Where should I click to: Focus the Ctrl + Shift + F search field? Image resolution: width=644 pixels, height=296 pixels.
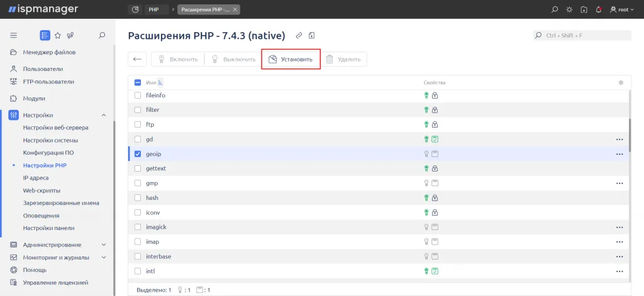point(582,35)
